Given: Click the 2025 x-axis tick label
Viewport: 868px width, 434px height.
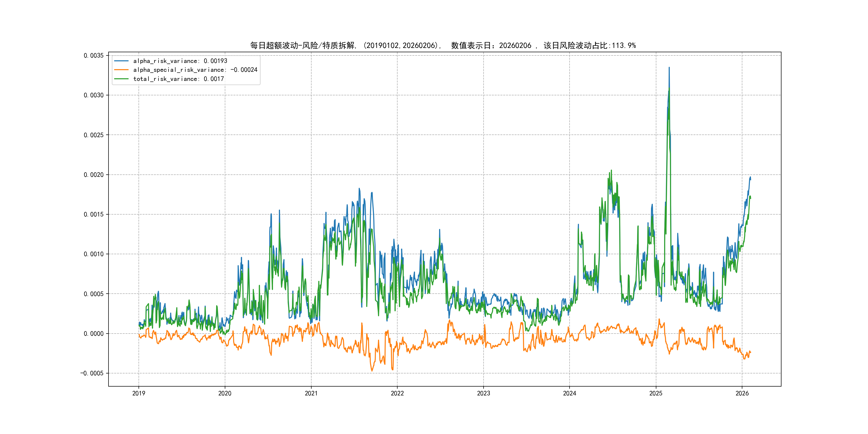Looking at the screenshot, I should [656, 393].
